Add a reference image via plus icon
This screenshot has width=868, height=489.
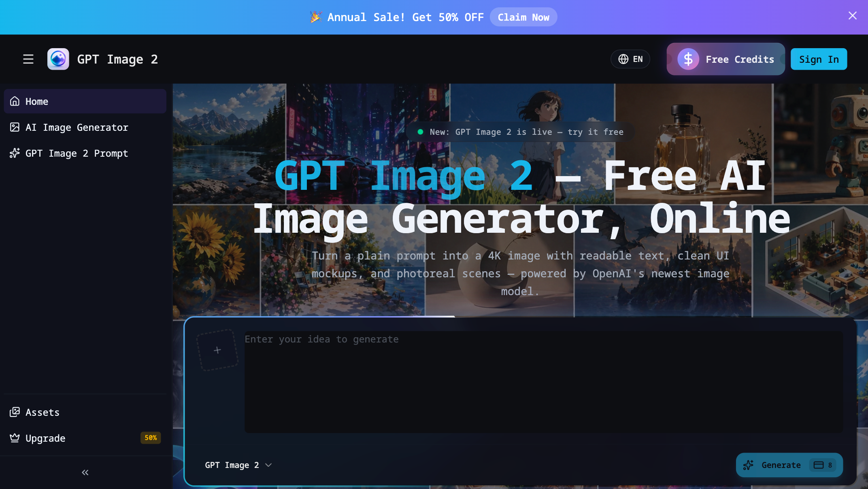click(217, 350)
